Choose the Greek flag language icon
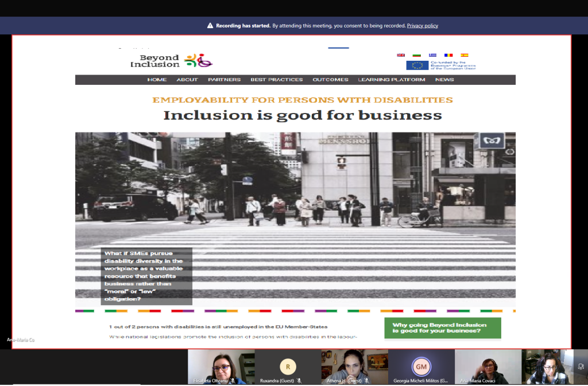 point(432,55)
